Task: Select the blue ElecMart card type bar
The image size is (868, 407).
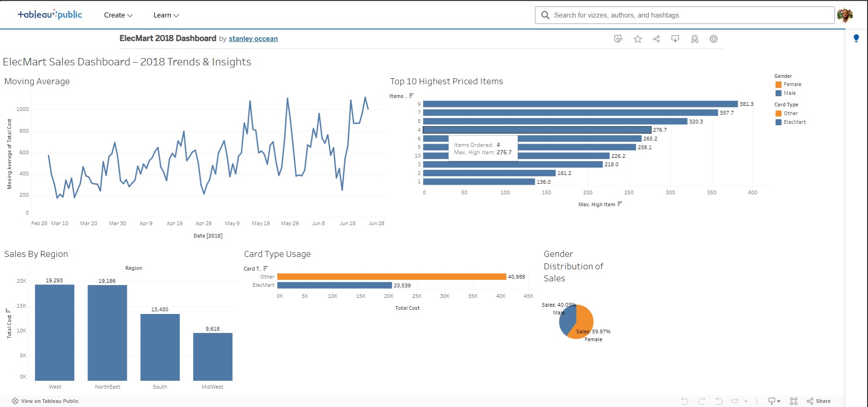Action: pos(335,285)
